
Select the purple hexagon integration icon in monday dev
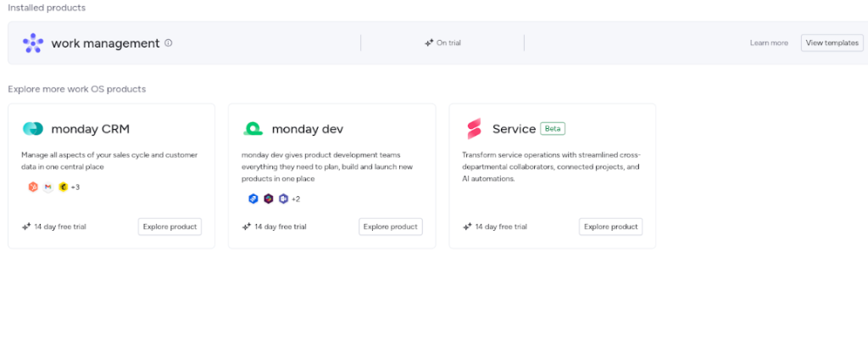coord(283,199)
